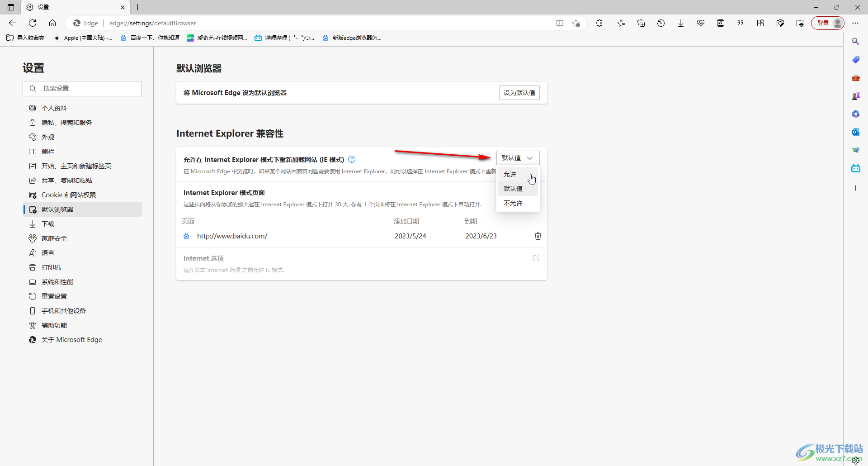Click the http://www.baidu.com/ page entry
Image resolution: width=868 pixels, height=466 pixels.
(x=232, y=236)
